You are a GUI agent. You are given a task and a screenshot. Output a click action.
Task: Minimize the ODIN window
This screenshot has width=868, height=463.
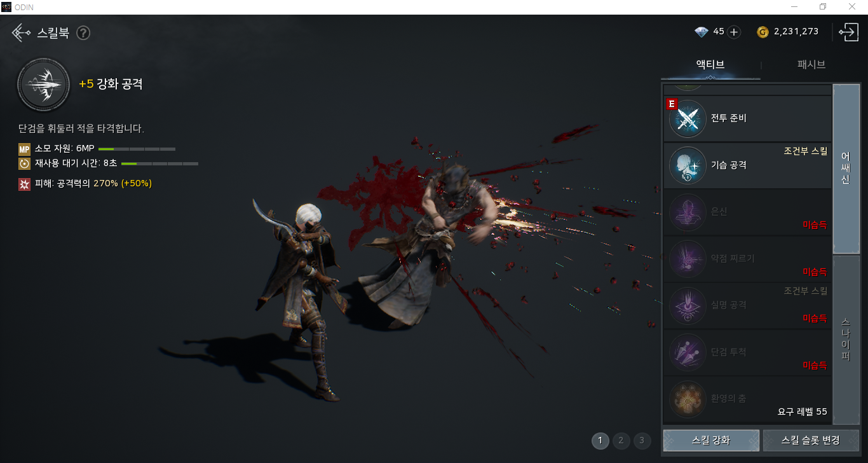pyautogui.click(x=794, y=6)
